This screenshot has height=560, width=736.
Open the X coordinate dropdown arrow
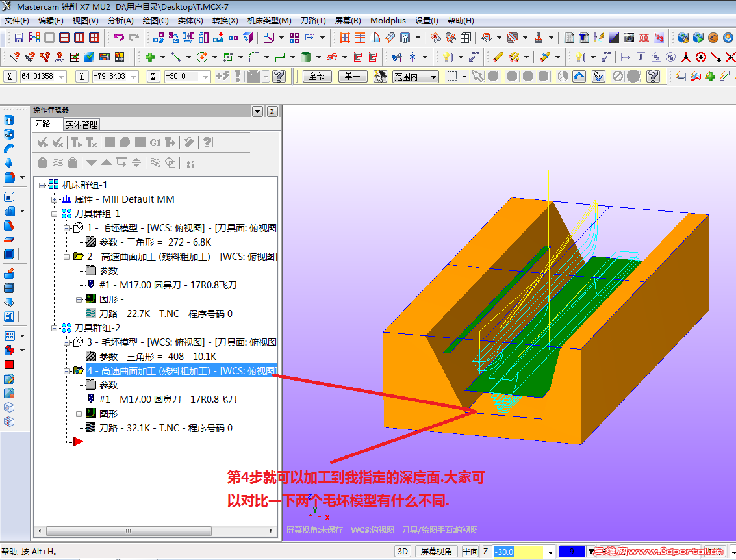pyautogui.click(x=62, y=77)
